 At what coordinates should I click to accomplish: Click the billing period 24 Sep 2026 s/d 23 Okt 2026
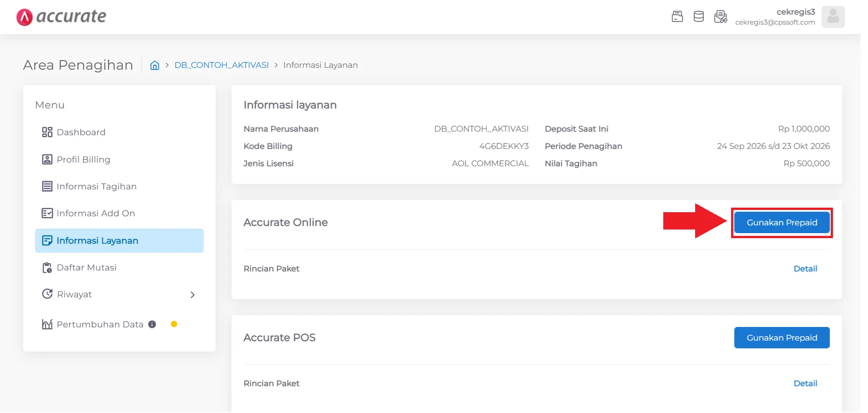pos(773,146)
